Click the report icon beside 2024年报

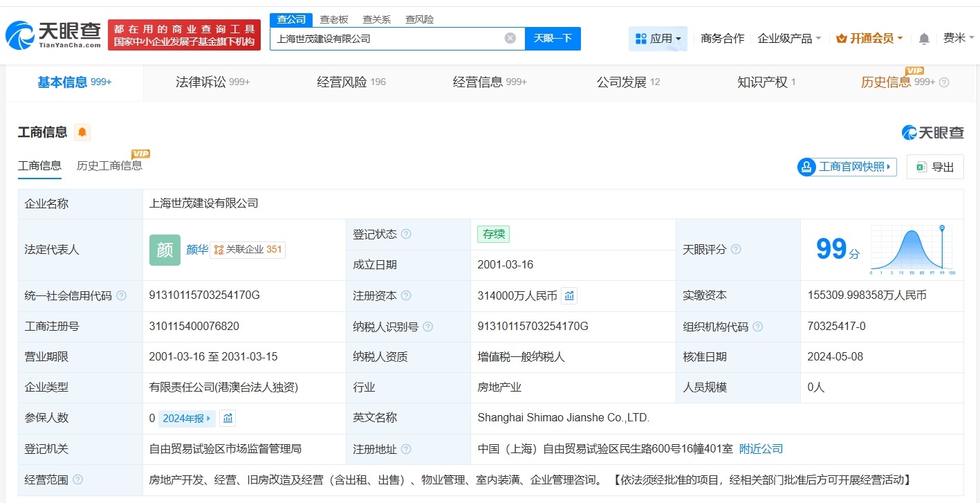[x=227, y=418]
